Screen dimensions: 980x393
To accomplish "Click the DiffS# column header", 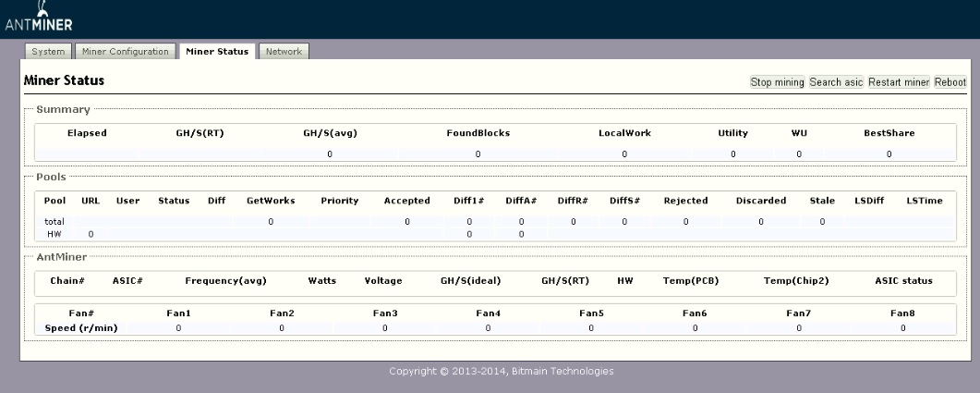I will (x=625, y=201).
